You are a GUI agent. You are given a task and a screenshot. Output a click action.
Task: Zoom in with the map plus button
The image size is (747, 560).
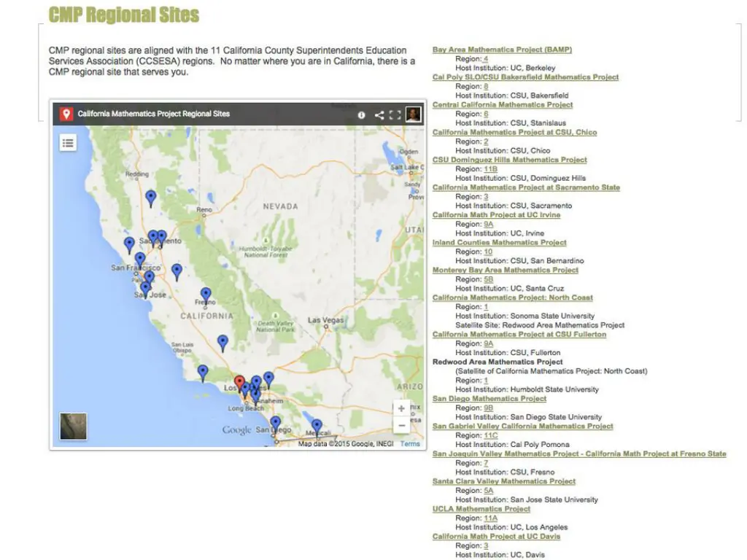pyautogui.click(x=402, y=408)
